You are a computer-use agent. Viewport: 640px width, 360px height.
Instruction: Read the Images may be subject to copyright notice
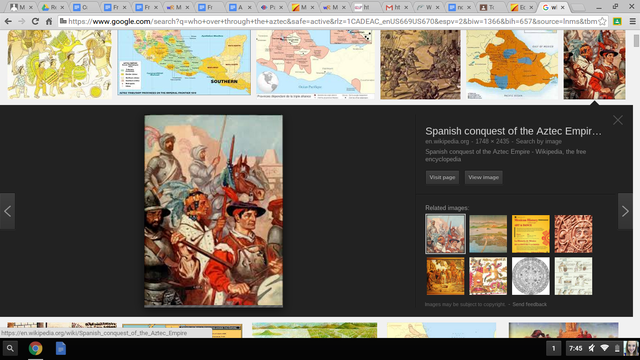(x=465, y=304)
